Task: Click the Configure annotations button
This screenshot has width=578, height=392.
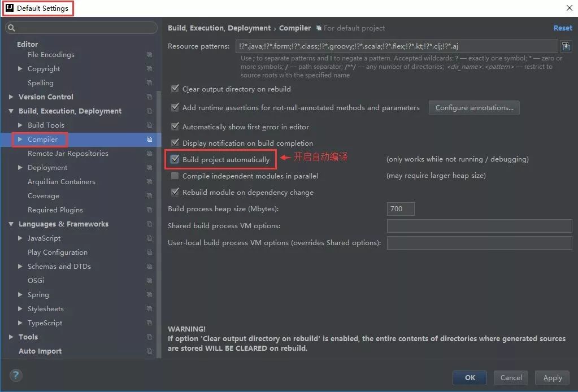Action: coord(473,108)
